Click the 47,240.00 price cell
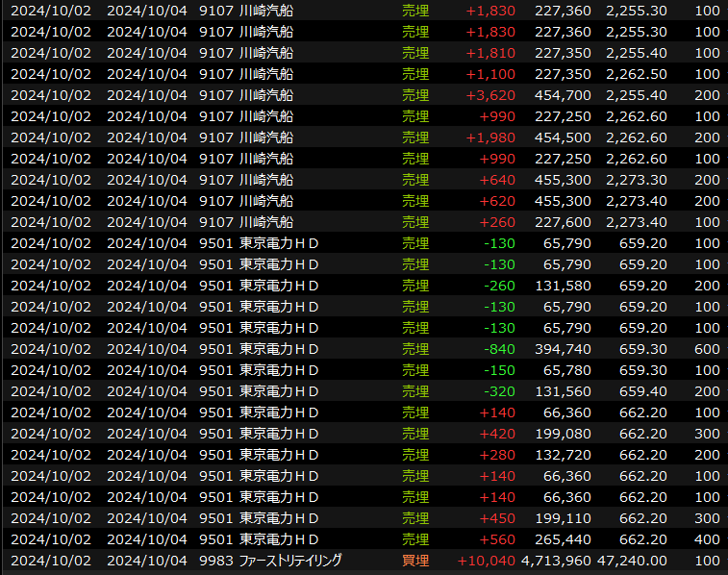The image size is (728, 575). 633,561
